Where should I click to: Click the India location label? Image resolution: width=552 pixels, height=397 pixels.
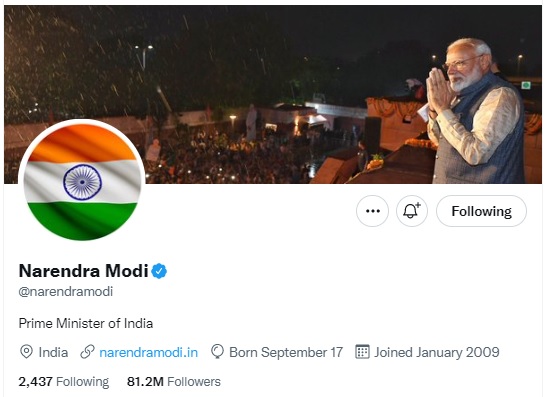(53, 352)
